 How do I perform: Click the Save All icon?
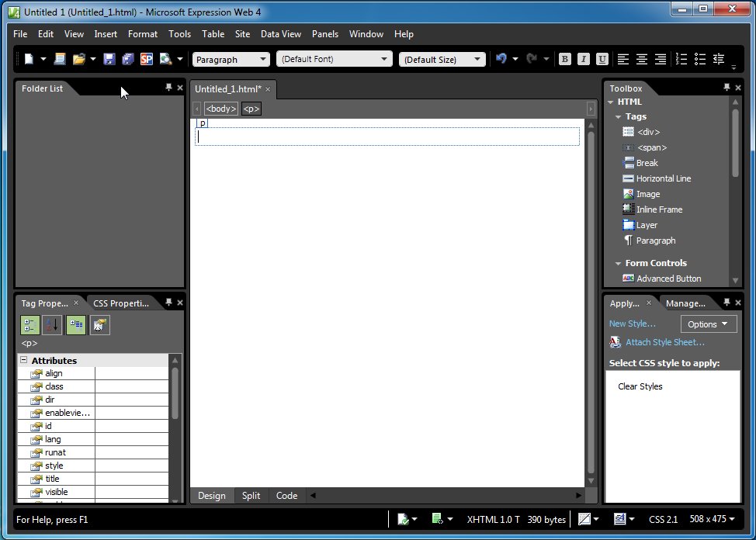click(x=128, y=59)
